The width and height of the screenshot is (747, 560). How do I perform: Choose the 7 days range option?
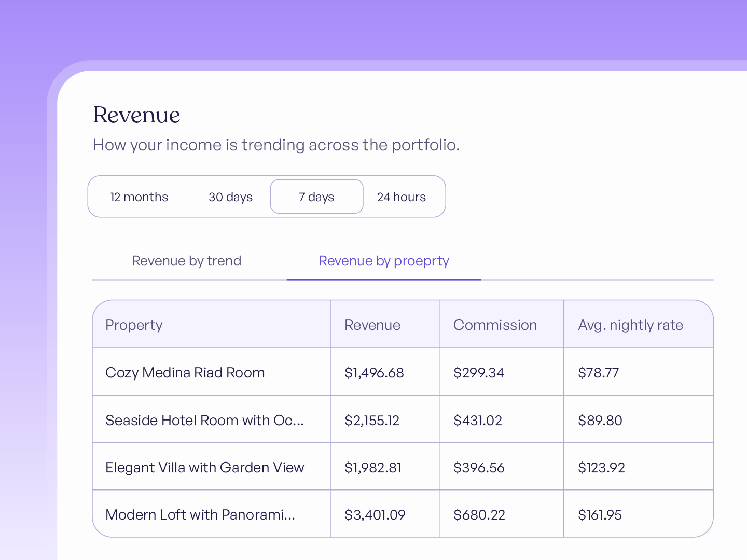(x=316, y=197)
